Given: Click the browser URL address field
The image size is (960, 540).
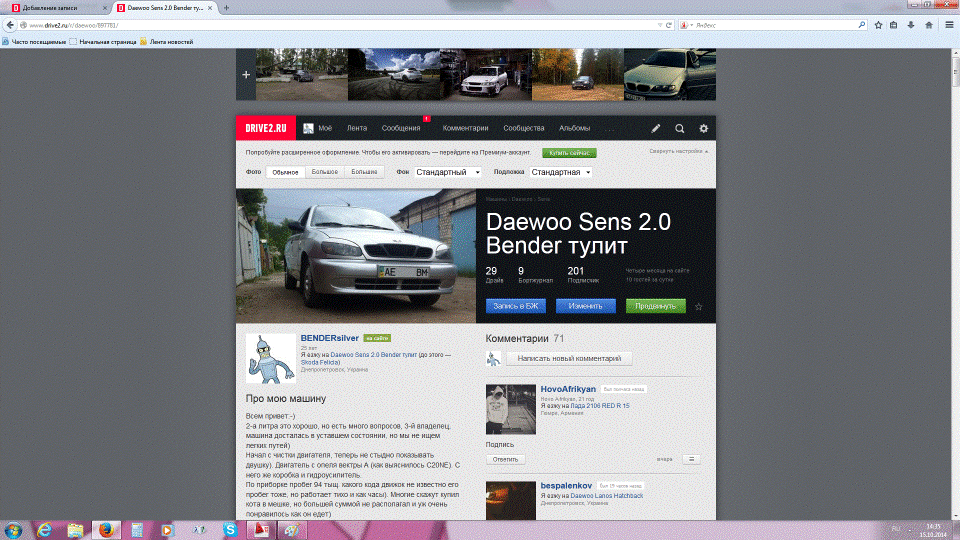Looking at the screenshot, I should coord(343,25).
